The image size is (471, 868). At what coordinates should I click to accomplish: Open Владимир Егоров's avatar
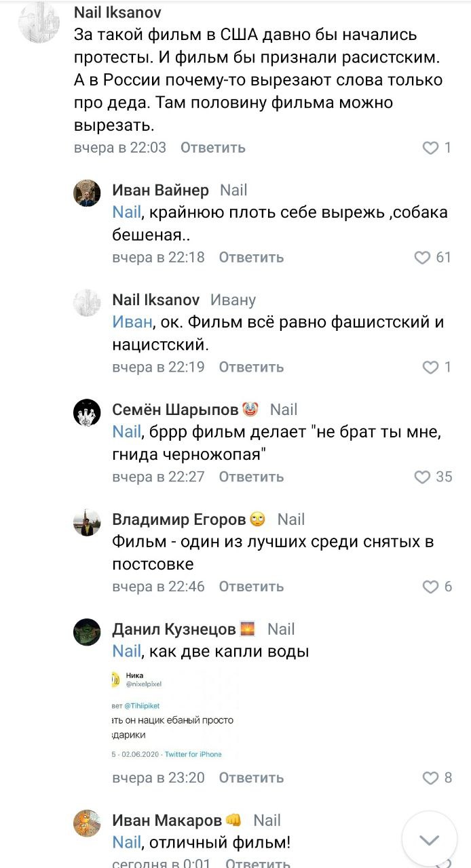[87, 522]
